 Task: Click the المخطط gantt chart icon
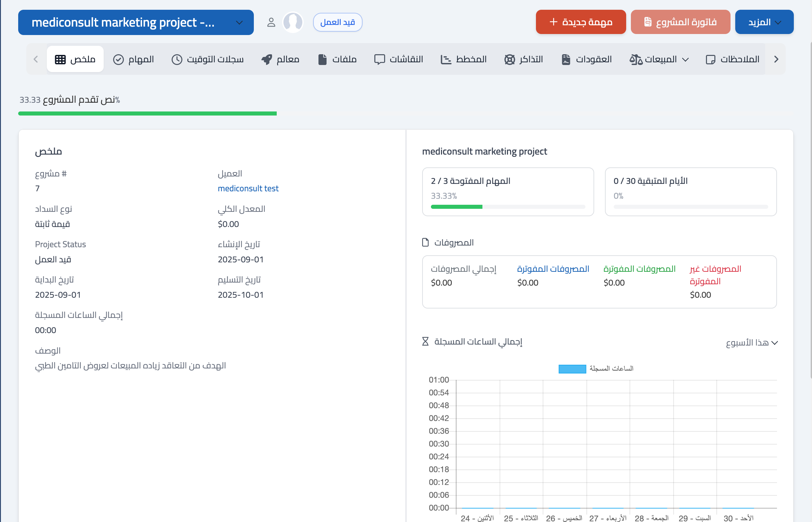coord(445,60)
